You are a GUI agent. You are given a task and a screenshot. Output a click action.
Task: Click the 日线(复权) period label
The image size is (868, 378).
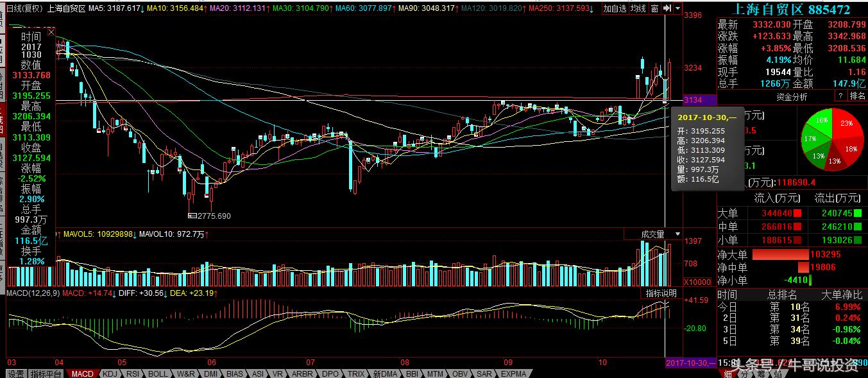[x=24, y=8]
